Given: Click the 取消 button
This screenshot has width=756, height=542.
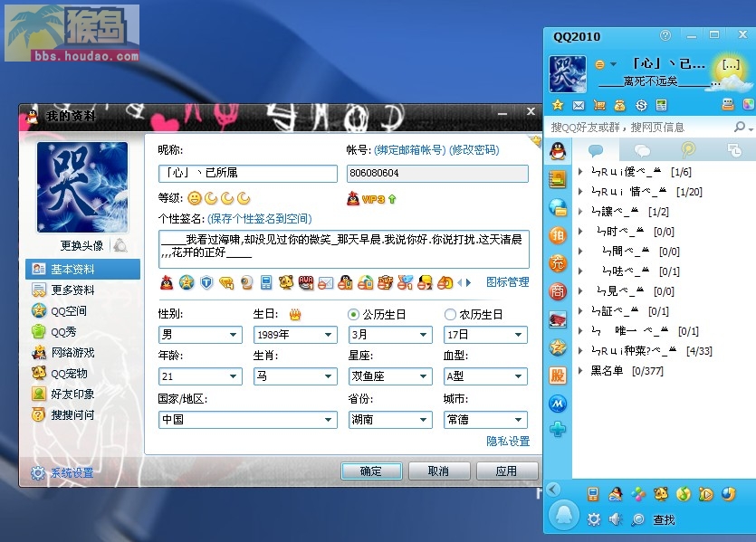Looking at the screenshot, I should pos(439,471).
